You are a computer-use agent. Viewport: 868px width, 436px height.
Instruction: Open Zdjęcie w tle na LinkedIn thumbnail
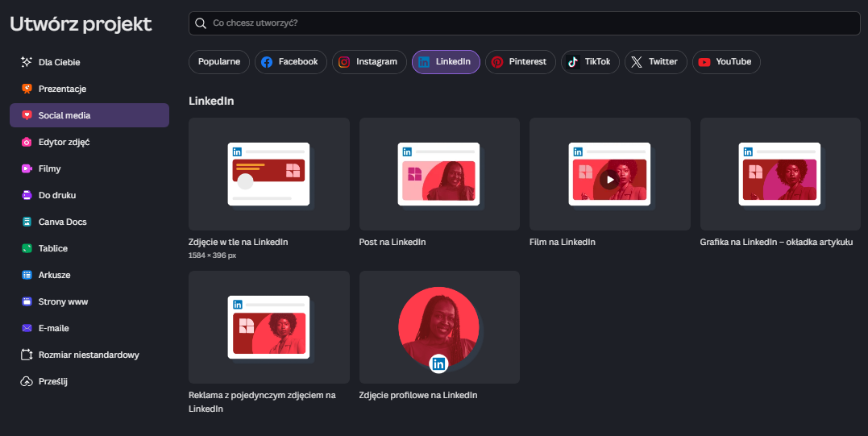tap(269, 174)
